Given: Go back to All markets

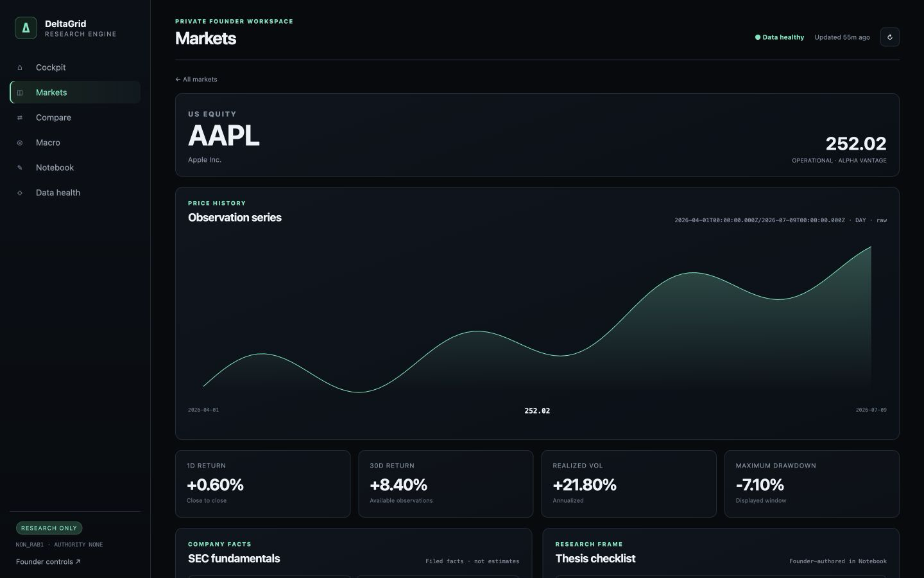Looking at the screenshot, I should [196, 80].
